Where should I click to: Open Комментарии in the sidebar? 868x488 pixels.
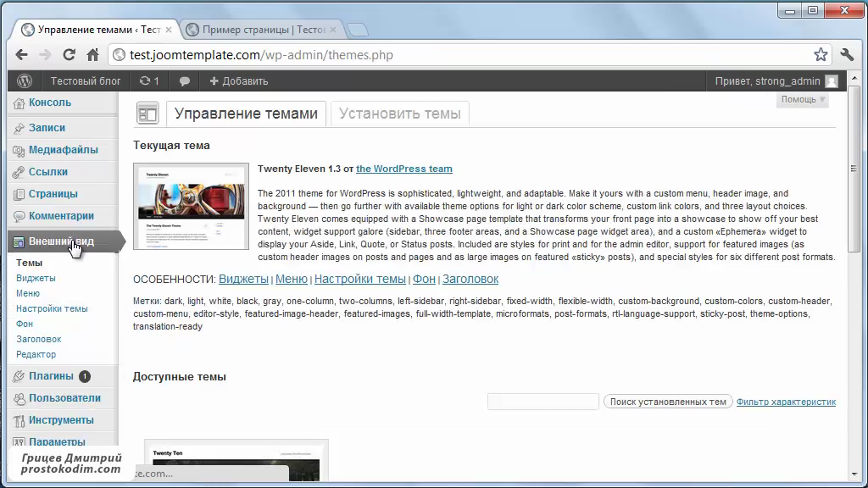61,216
